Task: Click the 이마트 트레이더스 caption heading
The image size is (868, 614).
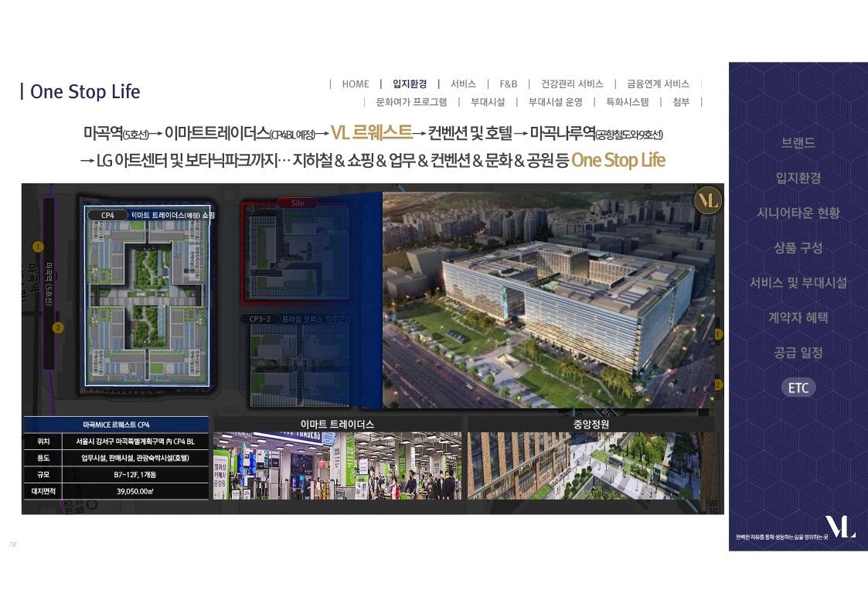Action: pyautogui.click(x=337, y=424)
